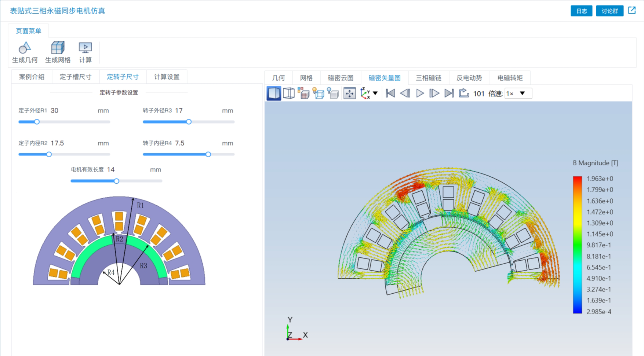
Task: Select the wireframe display mode icon
Action: click(x=289, y=93)
